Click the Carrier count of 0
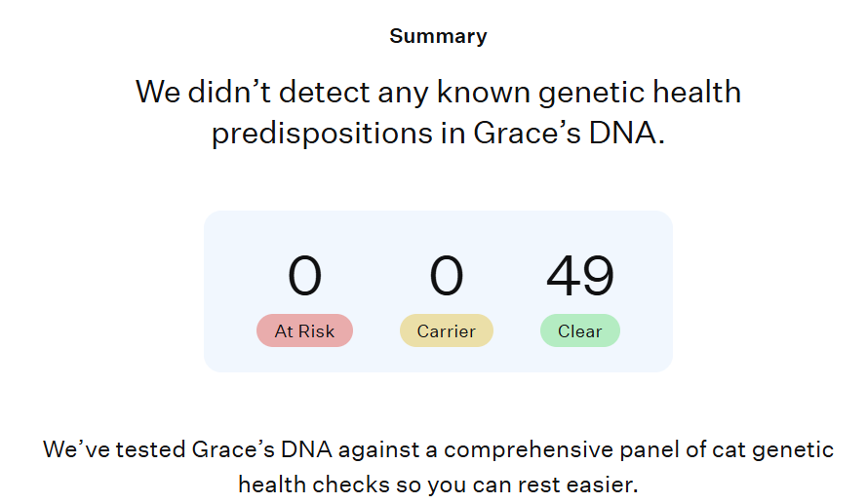Viewport: 867px width, 504px height. [x=446, y=276]
